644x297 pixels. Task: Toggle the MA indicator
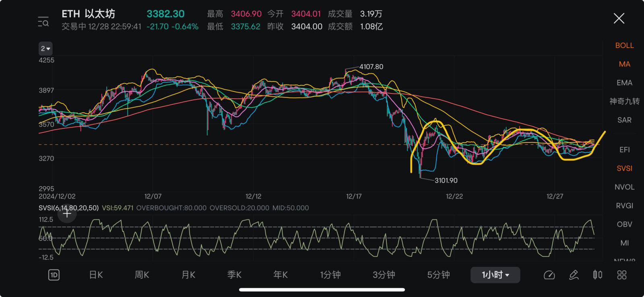(x=624, y=64)
